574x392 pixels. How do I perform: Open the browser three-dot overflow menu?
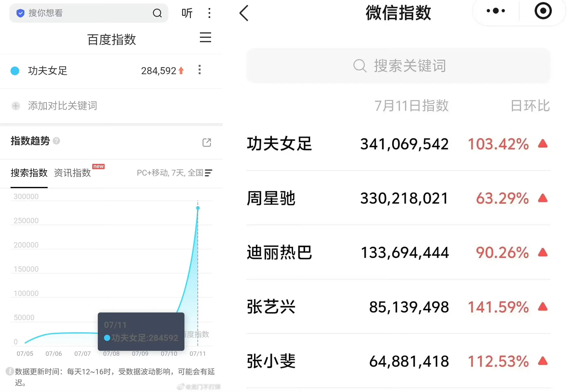[209, 13]
